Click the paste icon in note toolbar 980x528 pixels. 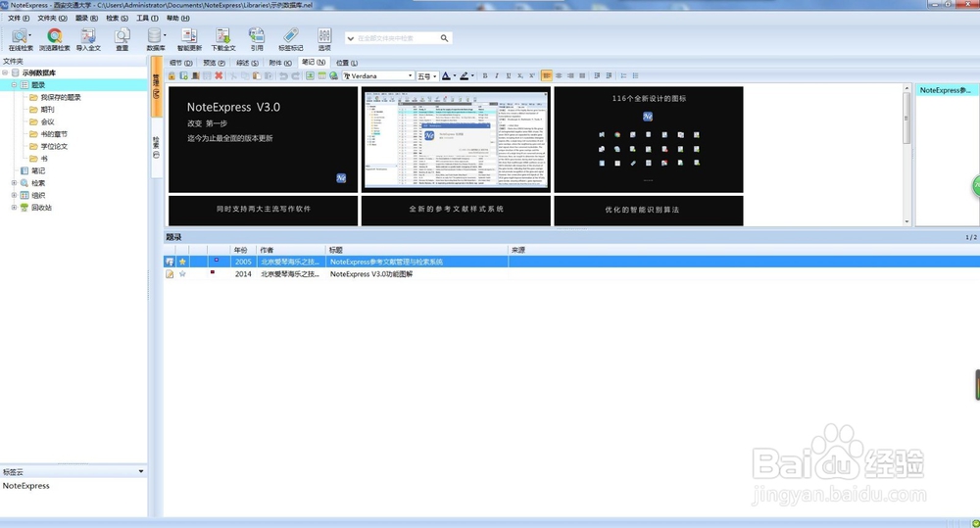tap(257, 75)
